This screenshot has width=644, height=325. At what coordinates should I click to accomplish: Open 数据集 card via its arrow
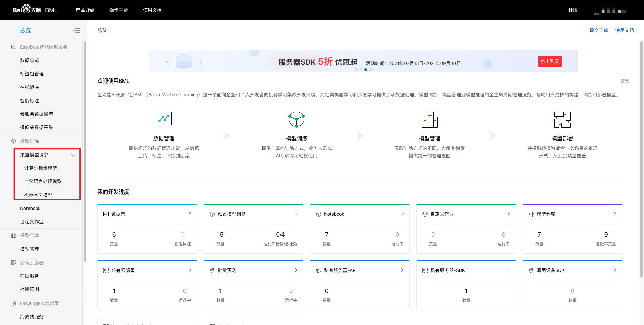pyautogui.click(x=190, y=214)
